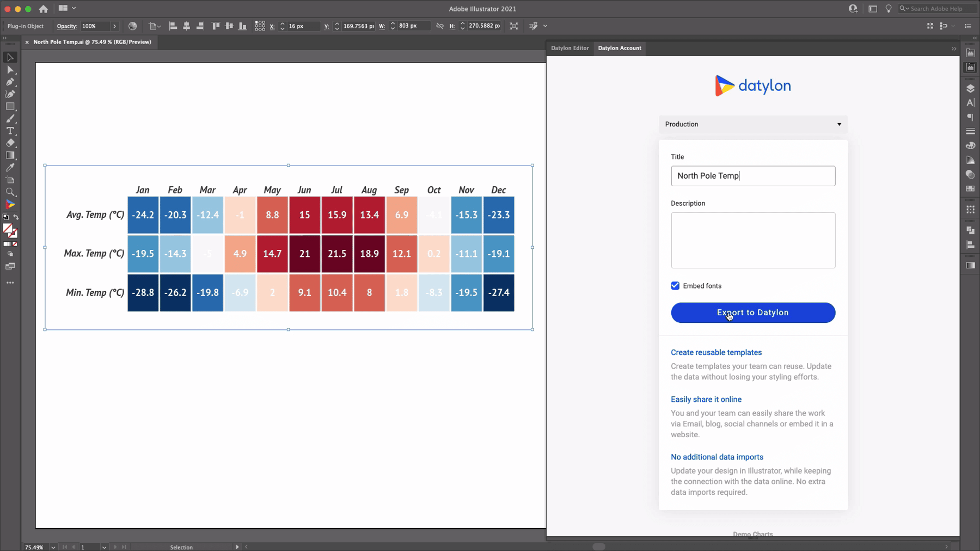Open the Character panel icon
The width and height of the screenshot is (980, 551).
click(970, 101)
